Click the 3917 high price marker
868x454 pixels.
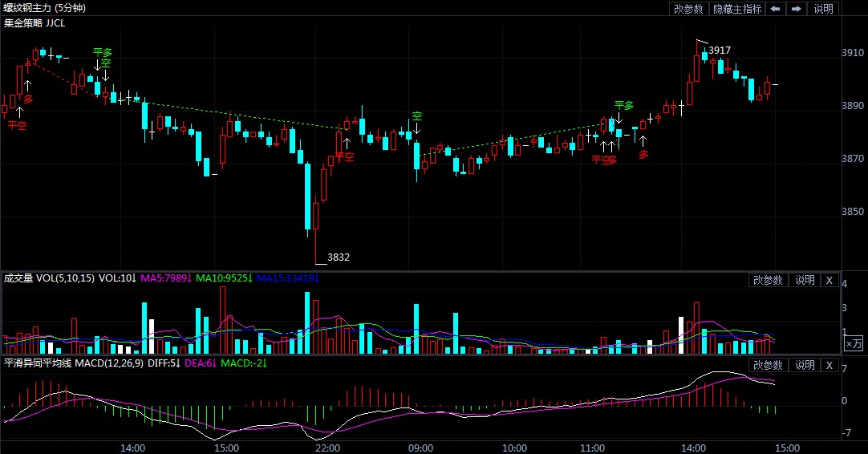tap(720, 51)
